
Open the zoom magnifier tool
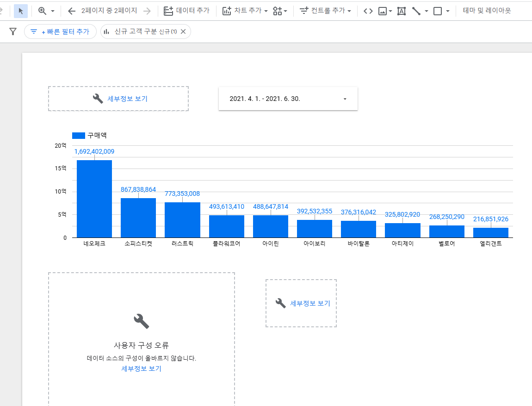[x=43, y=11]
